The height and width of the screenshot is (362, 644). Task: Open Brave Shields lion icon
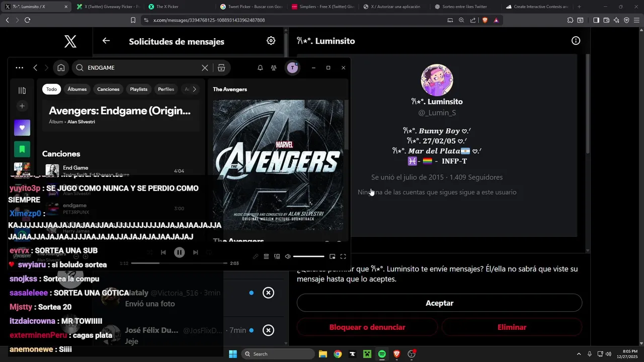[485, 20]
